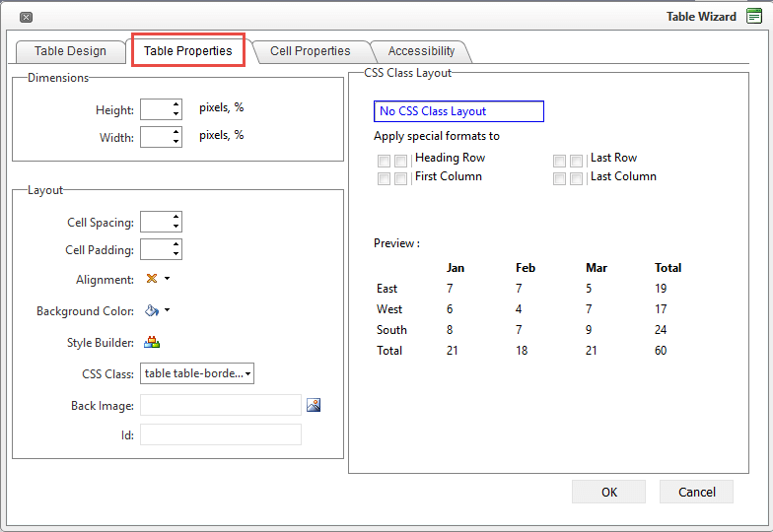The image size is (773, 532).
Task: Click the Cancel button
Action: [x=696, y=492]
